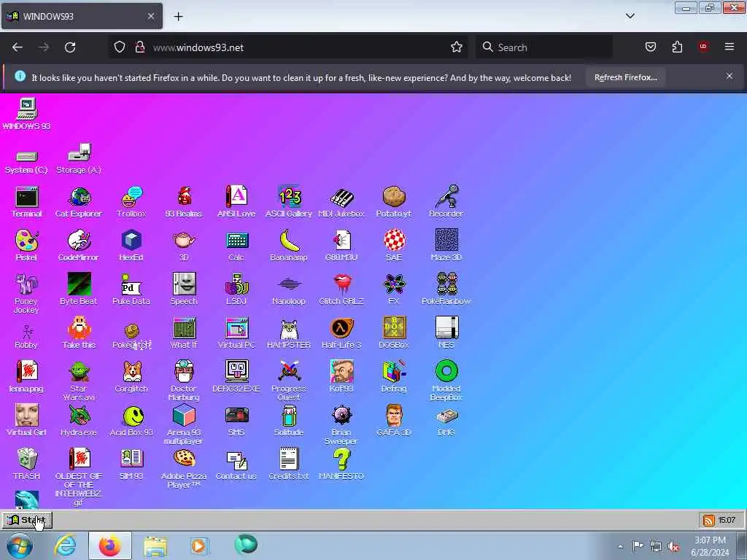Open Byte Beat icon
747x560 pixels.
pyautogui.click(x=79, y=289)
